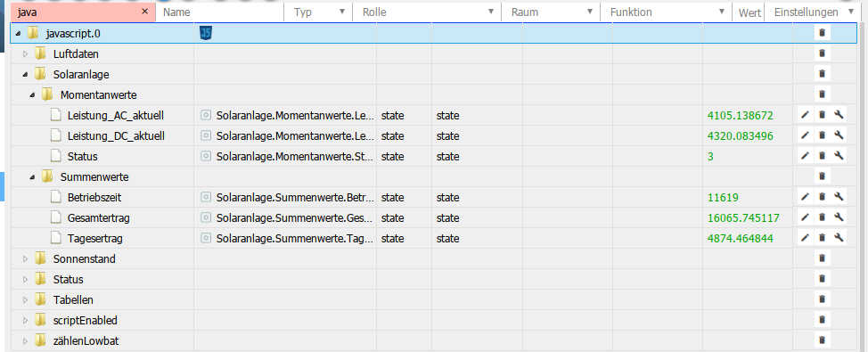Open wrench settings for Gesamtertrag
This screenshot has width=868, height=352.
[839, 217]
